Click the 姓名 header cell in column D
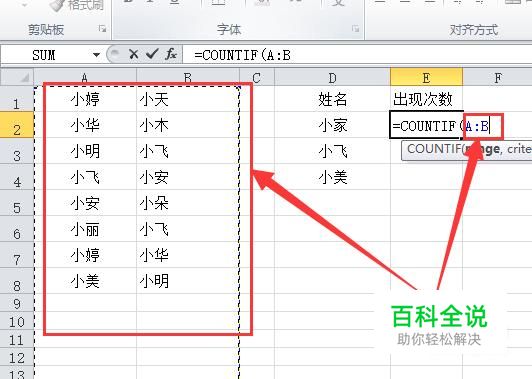 pyautogui.click(x=332, y=99)
